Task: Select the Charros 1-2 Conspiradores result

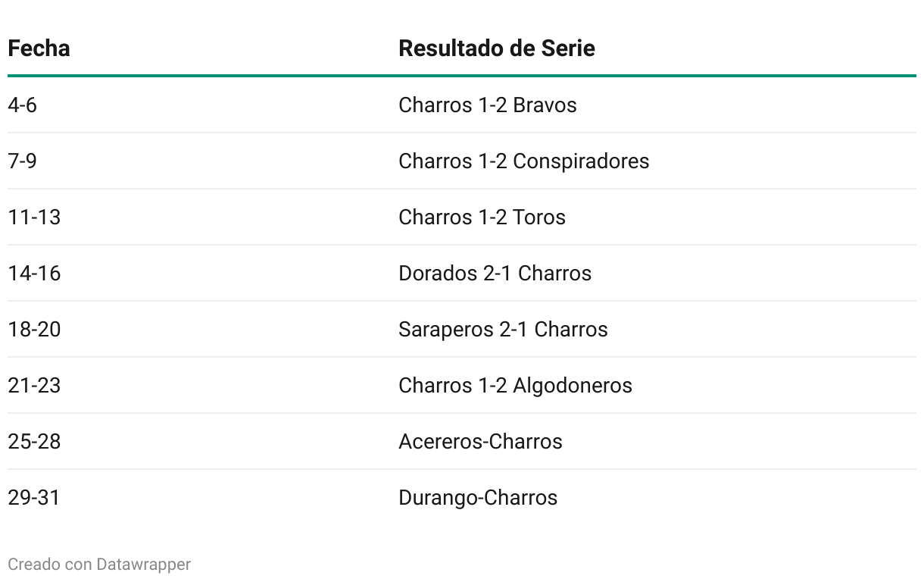Action: point(524,161)
